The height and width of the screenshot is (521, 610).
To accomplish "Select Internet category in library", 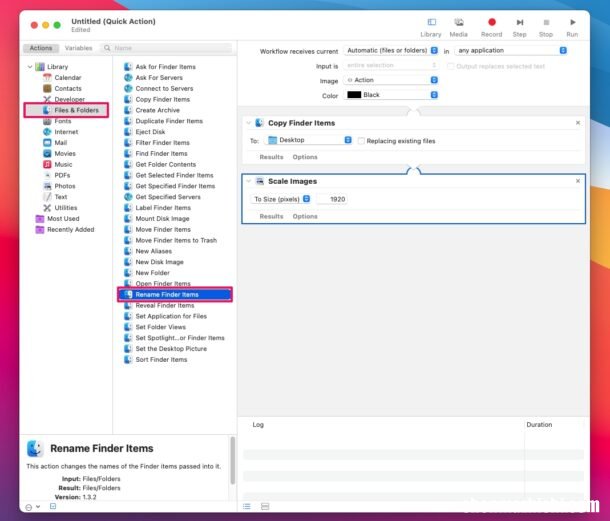I will point(66,132).
